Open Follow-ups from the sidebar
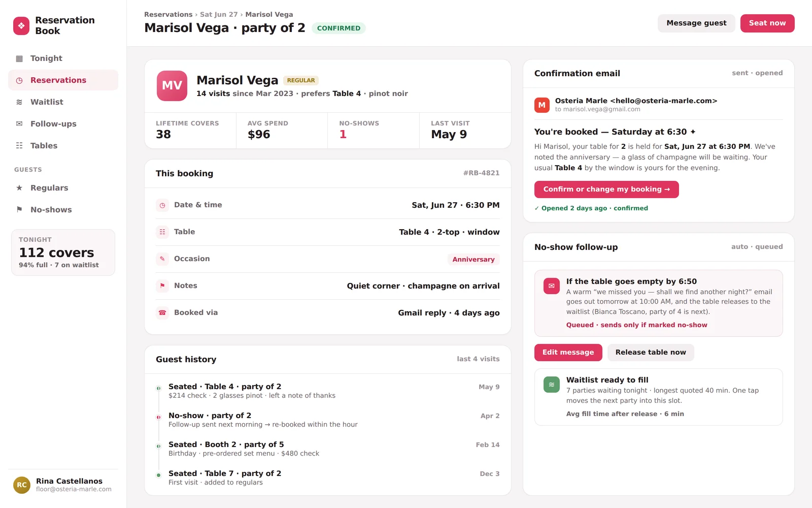 [x=63, y=124]
